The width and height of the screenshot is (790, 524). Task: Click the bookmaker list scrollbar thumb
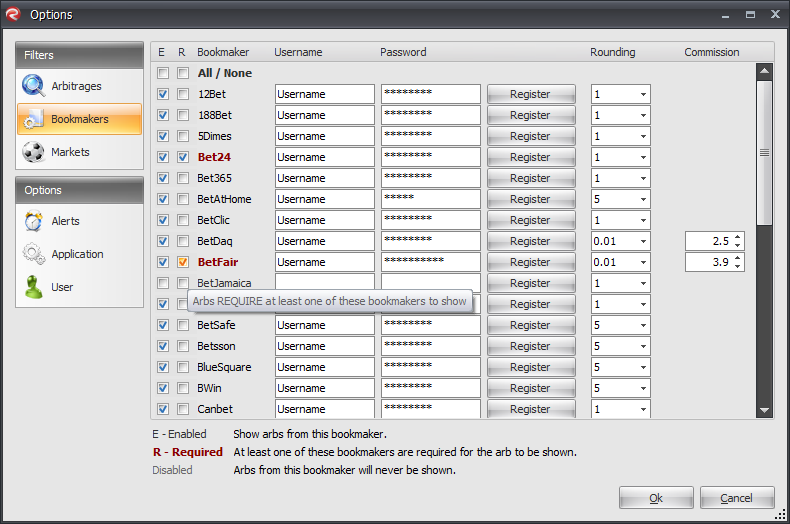(x=764, y=153)
